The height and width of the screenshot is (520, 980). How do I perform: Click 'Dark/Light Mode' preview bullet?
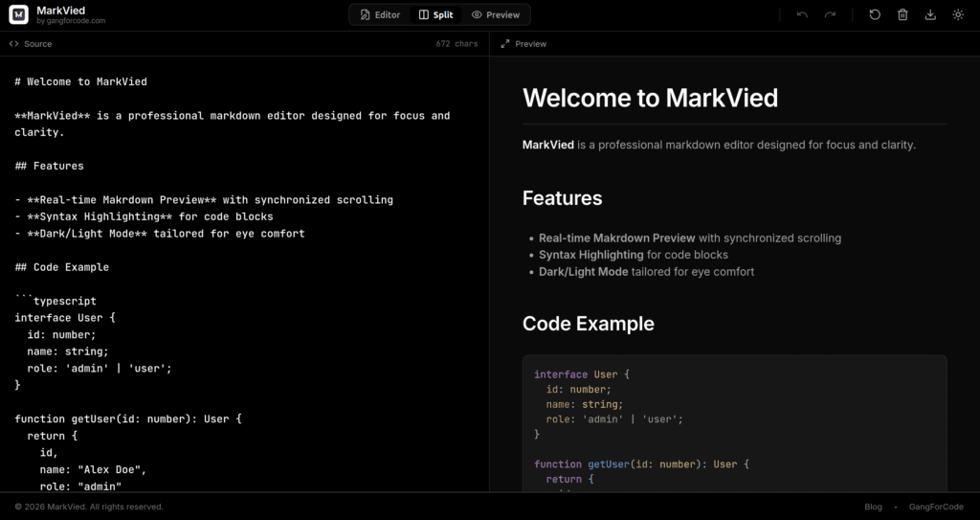point(646,272)
